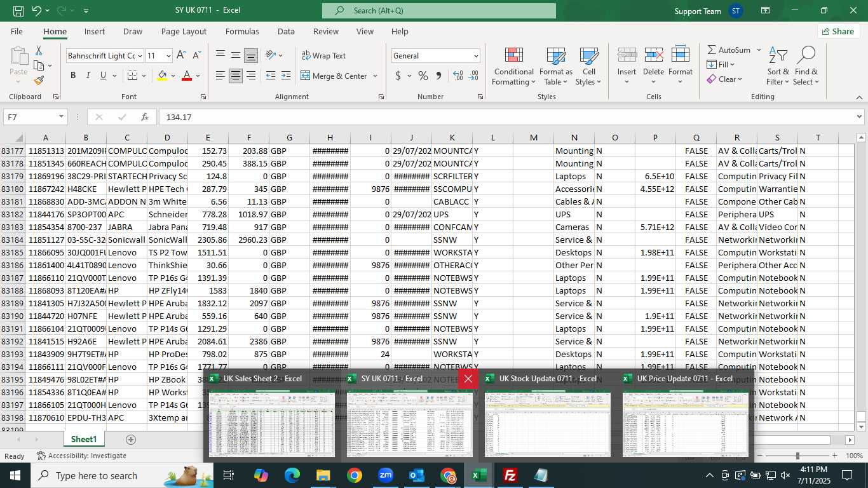The image size is (868, 488).
Task: Click the UK Stock Update 0711 thumbnail
Action: pyautogui.click(x=548, y=423)
